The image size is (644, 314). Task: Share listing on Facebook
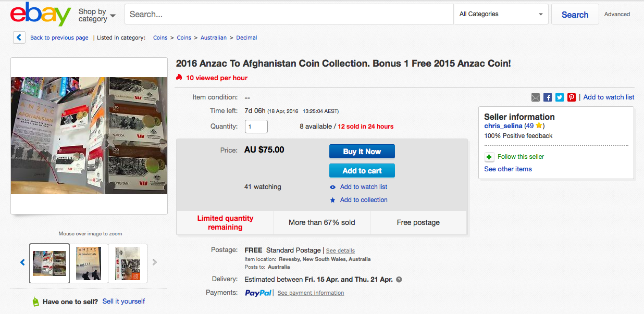click(x=548, y=97)
